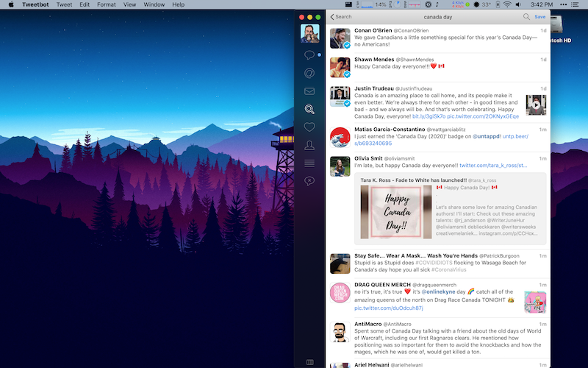Open the Mentions @ tab
The width and height of the screenshot is (588, 368).
(309, 73)
